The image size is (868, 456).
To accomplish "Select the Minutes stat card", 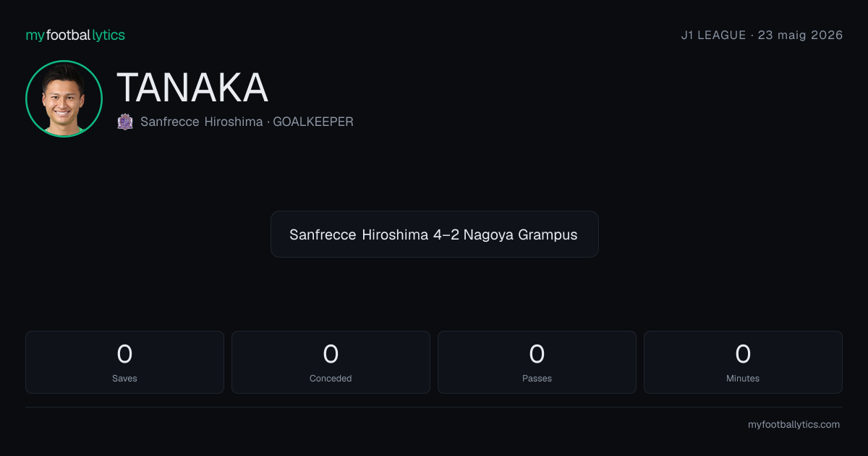I will [743, 362].
